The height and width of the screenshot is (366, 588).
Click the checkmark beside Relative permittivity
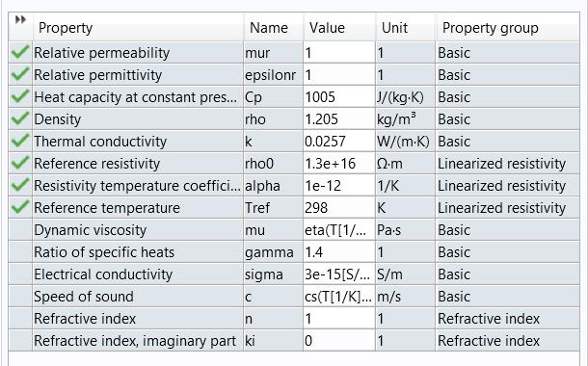[x=20, y=74]
